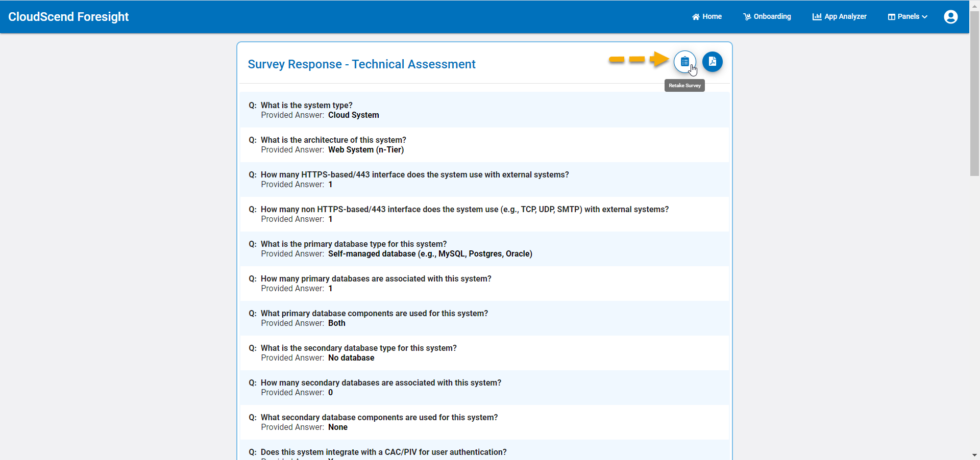Viewport: 980px width, 460px height.
Task: Click the Panels columns icon
Action: [891, 17]
